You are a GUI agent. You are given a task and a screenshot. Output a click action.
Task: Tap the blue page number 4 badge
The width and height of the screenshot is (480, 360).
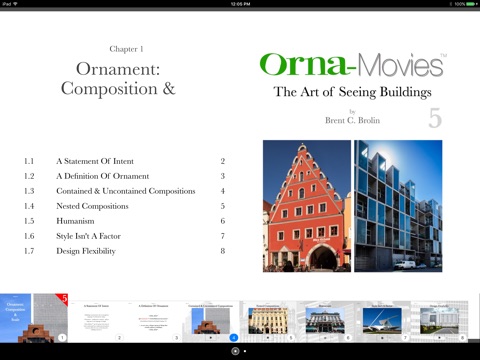tap(234, 338)
